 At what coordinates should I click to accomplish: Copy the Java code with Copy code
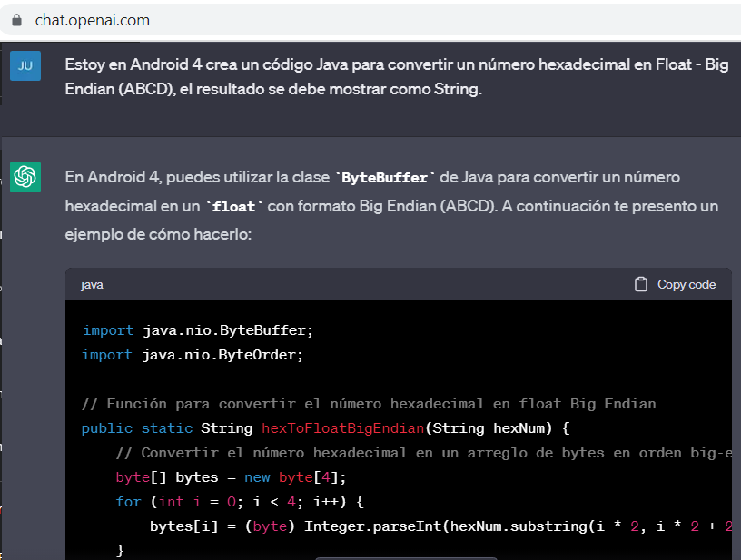[x=675, y=284]
